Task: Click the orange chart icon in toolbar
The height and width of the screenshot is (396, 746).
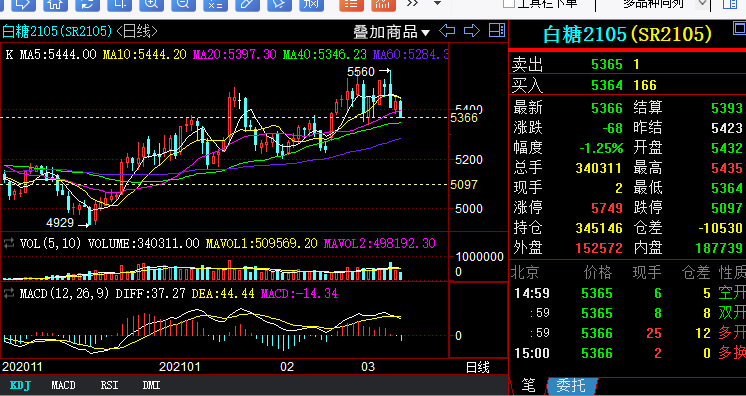Action: (x=383, y=4)
